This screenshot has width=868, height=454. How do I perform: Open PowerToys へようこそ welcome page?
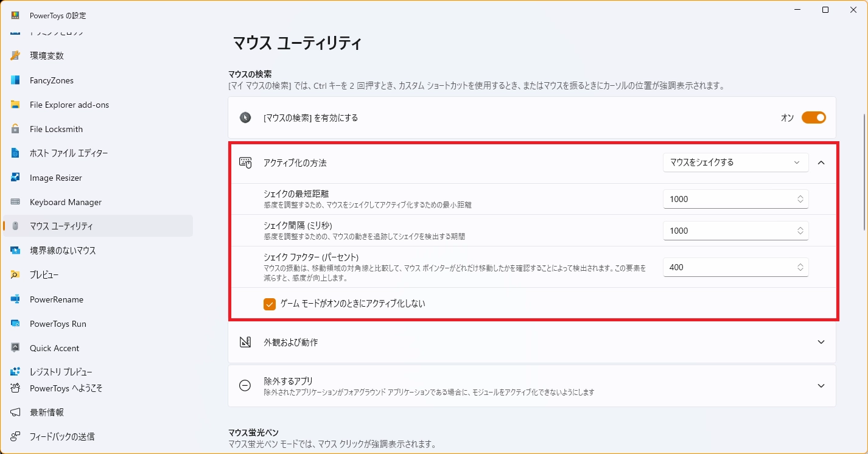[66, 388]
